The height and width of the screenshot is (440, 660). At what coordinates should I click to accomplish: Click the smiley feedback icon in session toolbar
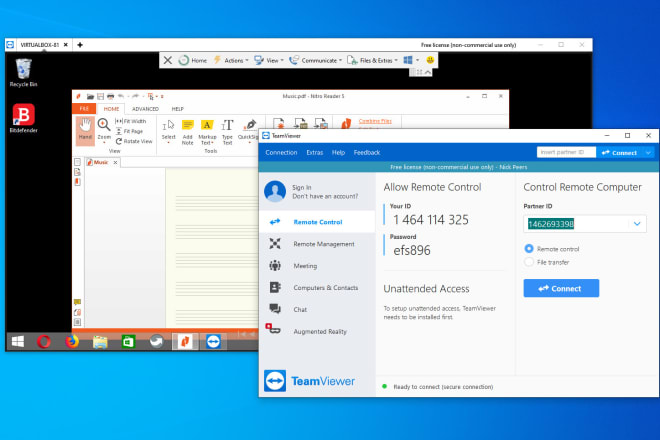(430, 60)
